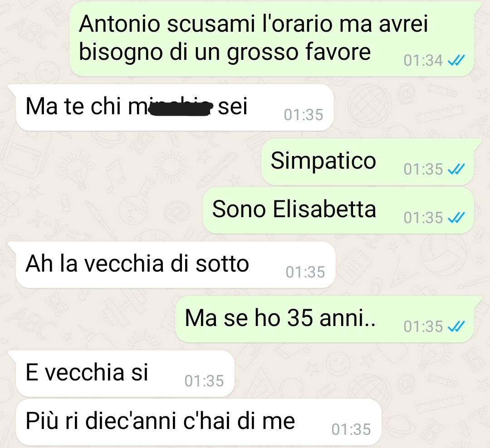
Task: Tap the 'Più ri diec'anni c'hai di me' message
Action: tap(199, 423)
